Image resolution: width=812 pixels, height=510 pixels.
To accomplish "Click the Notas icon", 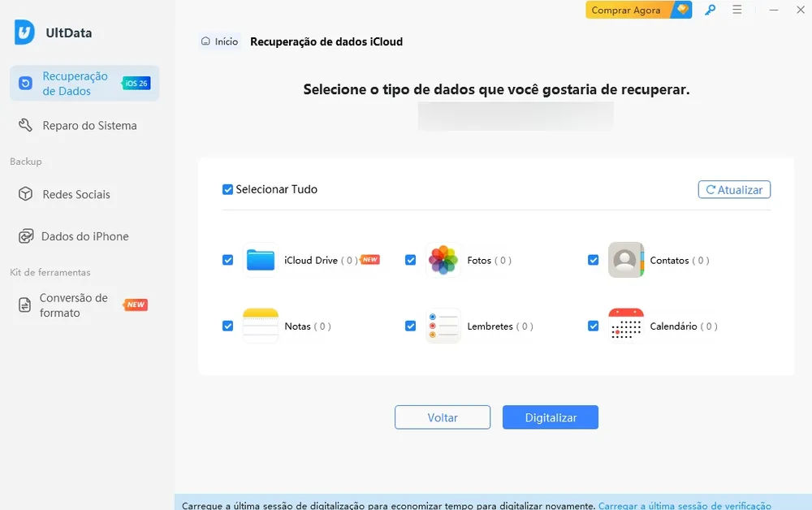I will (x=261, y=326).
